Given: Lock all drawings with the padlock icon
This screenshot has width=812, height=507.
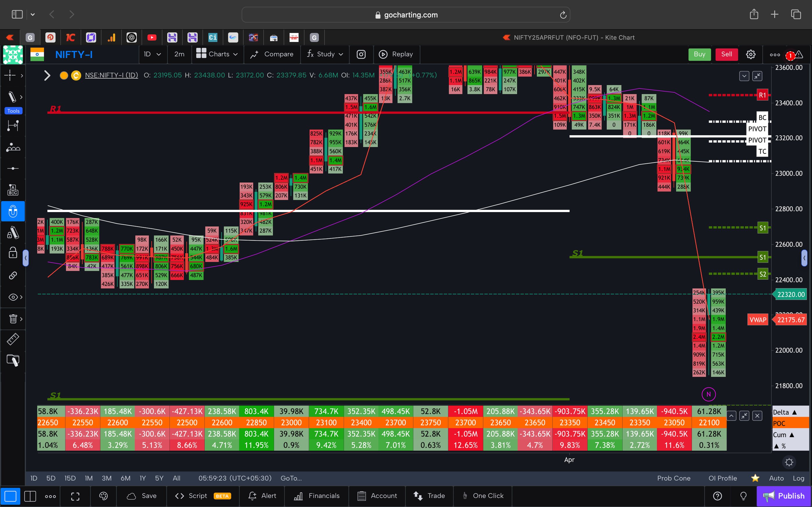Looking at the screenshot, I should point(13,253).
